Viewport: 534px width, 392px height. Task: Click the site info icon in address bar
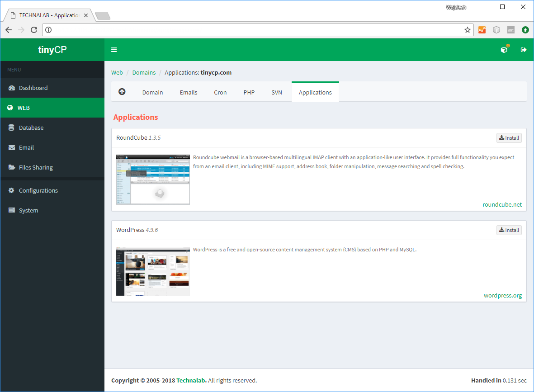pos(48,30)
